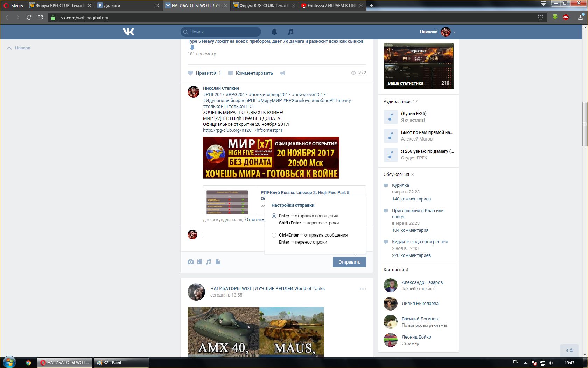Image resolution: width=588 pixels, height=368 pixels.
Task: Launch Chrome from the taskbar
Action: [28, 363]
